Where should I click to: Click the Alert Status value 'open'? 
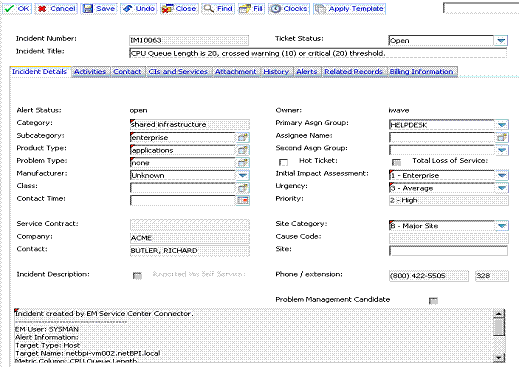[x=138, y=110]
